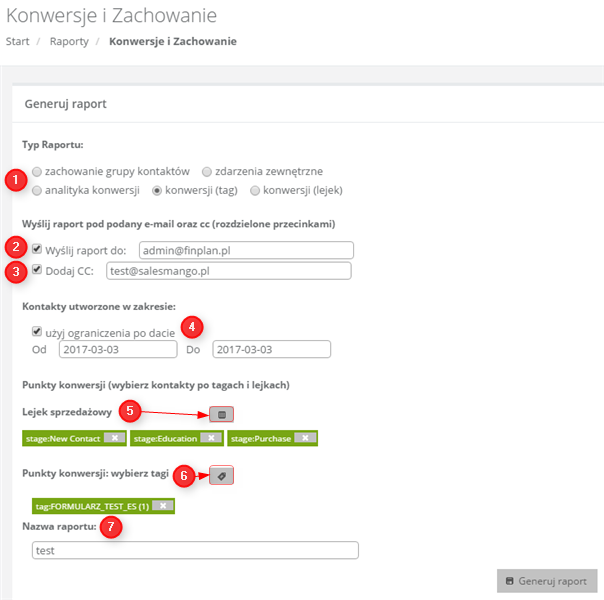Screen dimensions: 604x600
Task: Select zachowanie grupy kontaktów report type
Action: [x=37, y=171]
